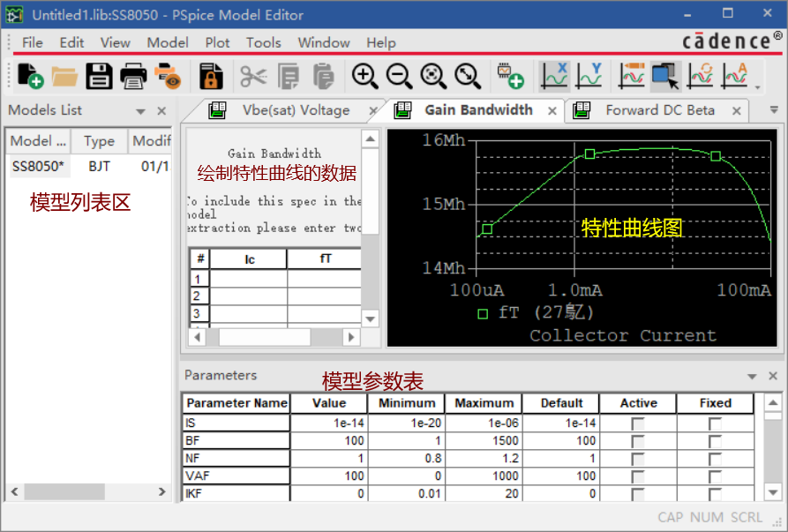
Task: Toggle the Active checkbox for NF
Action: point(638,459)
